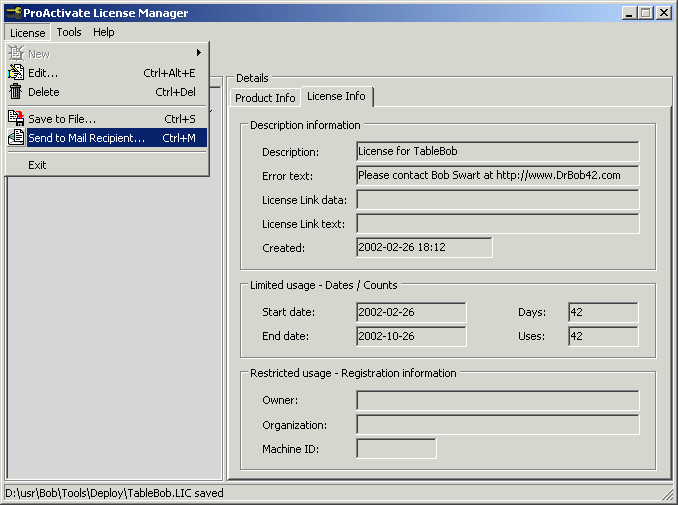Open the Help menu

coord(104,32)
